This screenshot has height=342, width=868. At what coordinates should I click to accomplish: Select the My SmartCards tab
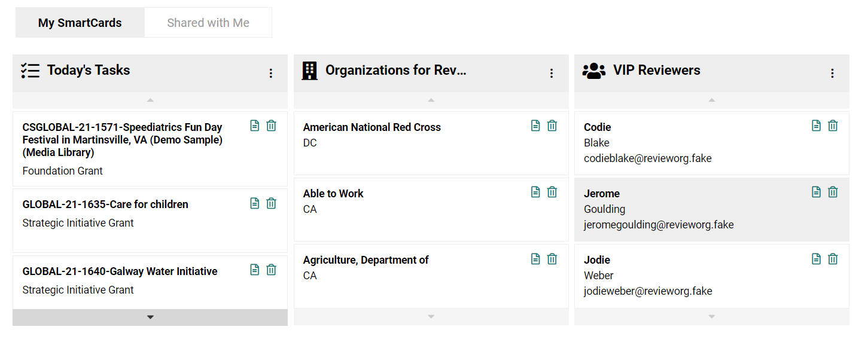coord(80,23)
